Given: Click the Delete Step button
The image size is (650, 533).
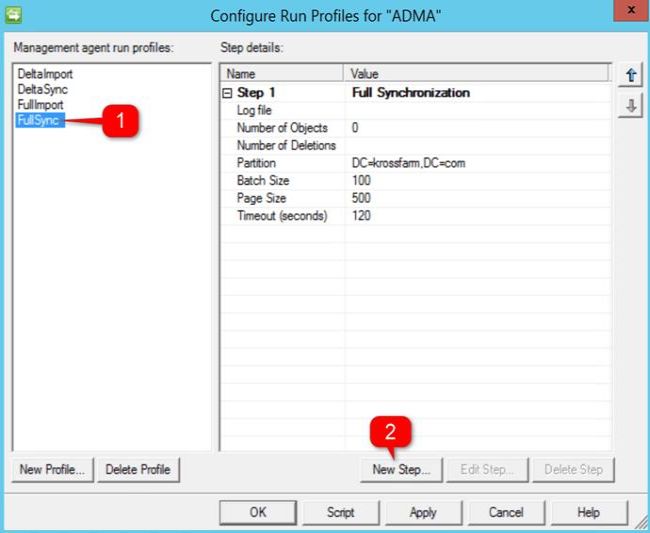Looking at the screenshot, I should [573, 470].
